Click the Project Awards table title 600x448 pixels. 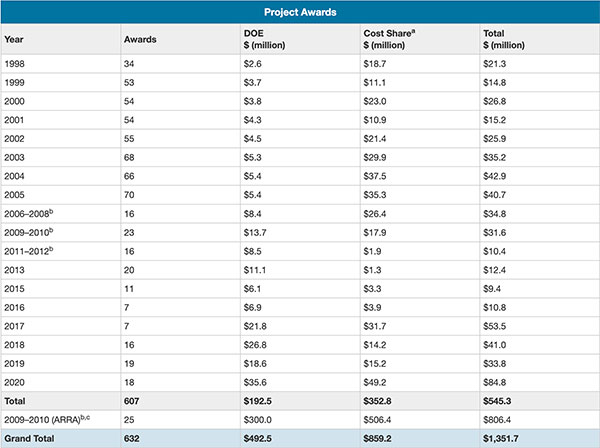(x=300, y=13)
